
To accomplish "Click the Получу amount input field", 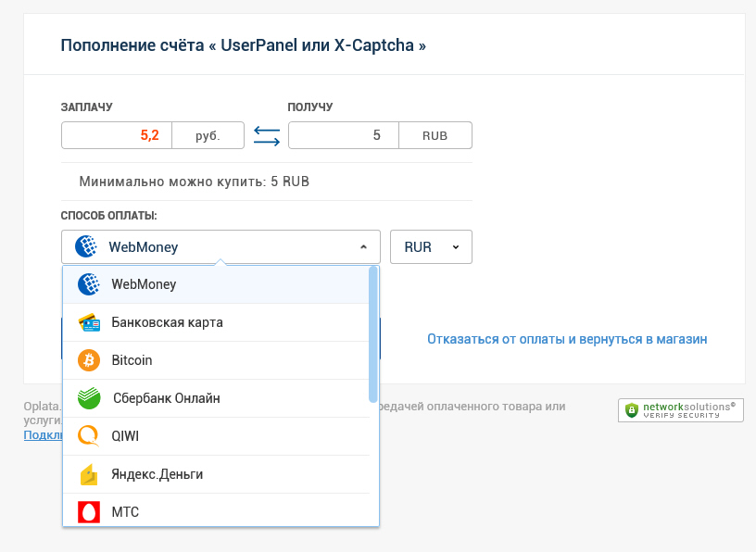I will 343,135.
